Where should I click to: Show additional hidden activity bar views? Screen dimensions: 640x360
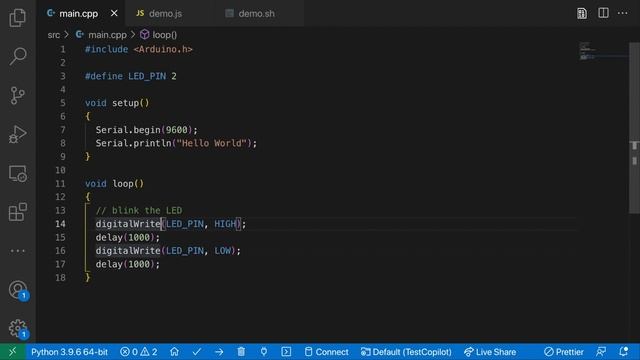click(x=18, y=251)
